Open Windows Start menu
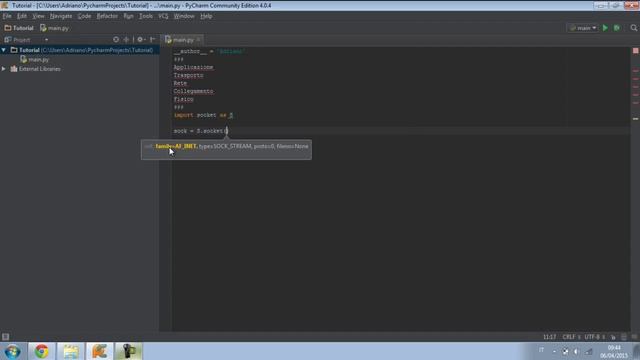Viewport: 640px width, 360px height. 13,351
